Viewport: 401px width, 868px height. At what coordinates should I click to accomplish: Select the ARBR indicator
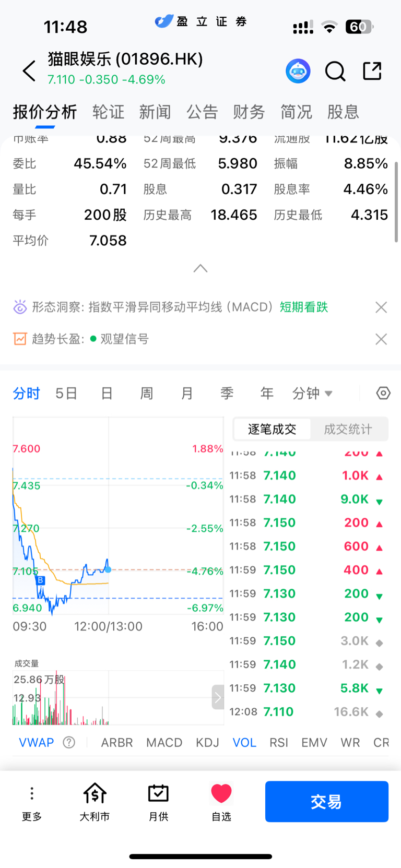pyautogui.click(x=117, y=742)
